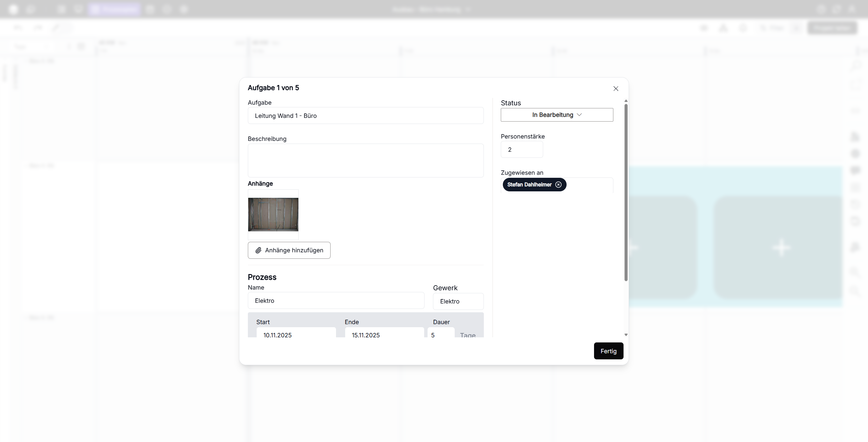Click the scrollbar up arrow in dialog
Image resolution: width=868 pixels, height=442 pixels.
[x=626, y=101]
